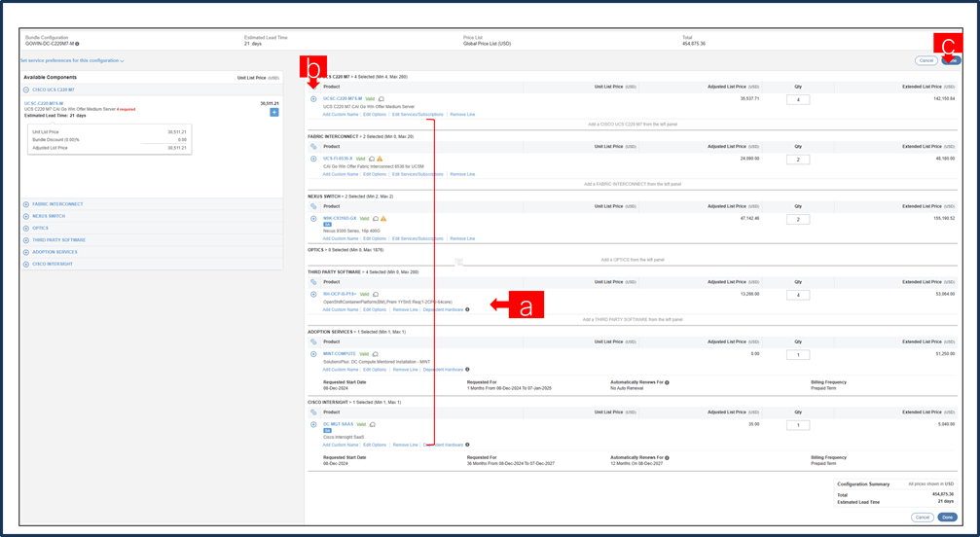Expand the N9K-C9316D-GX product line
Screen dimensions: 980x537
tap(313, 219)
